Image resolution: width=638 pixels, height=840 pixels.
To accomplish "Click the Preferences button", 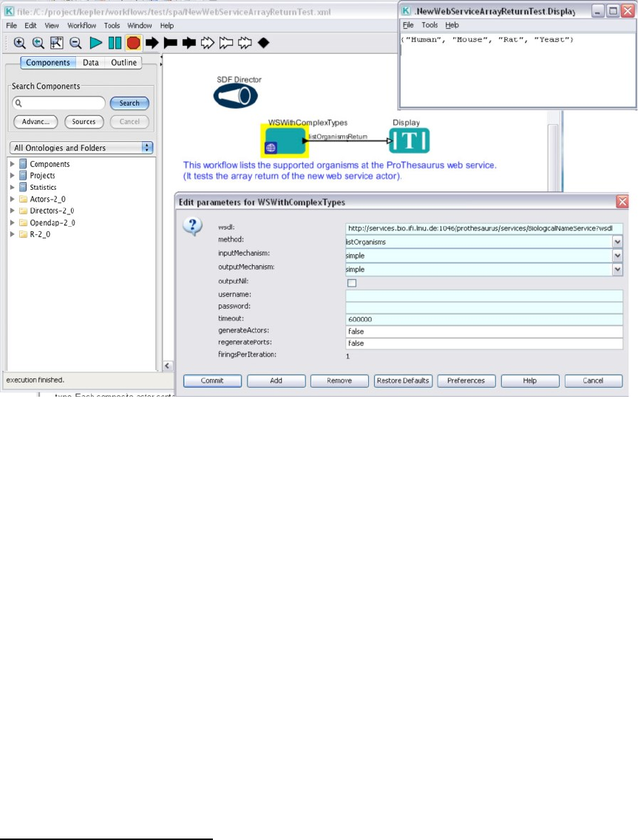I will coord(466,381).
